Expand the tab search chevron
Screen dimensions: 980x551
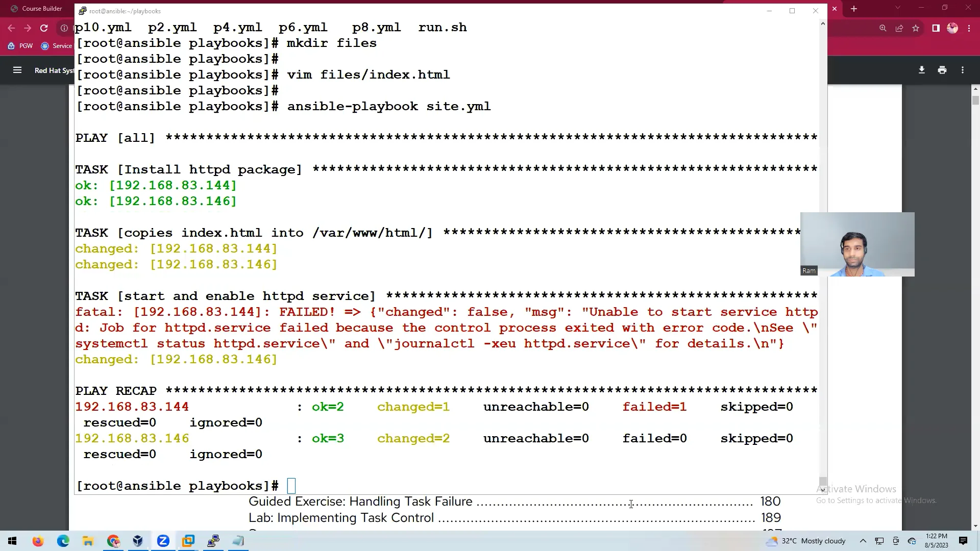coord(898,8)
